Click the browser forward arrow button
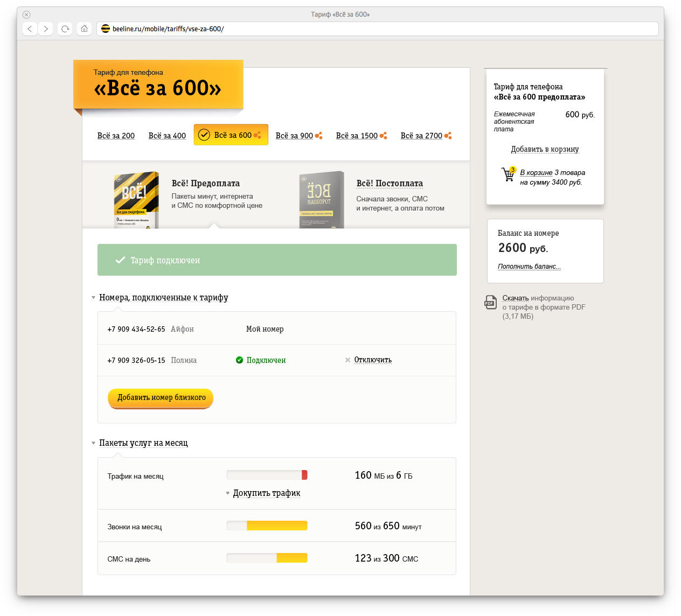This screenshot has height=616, width=681. coord(46,29)
